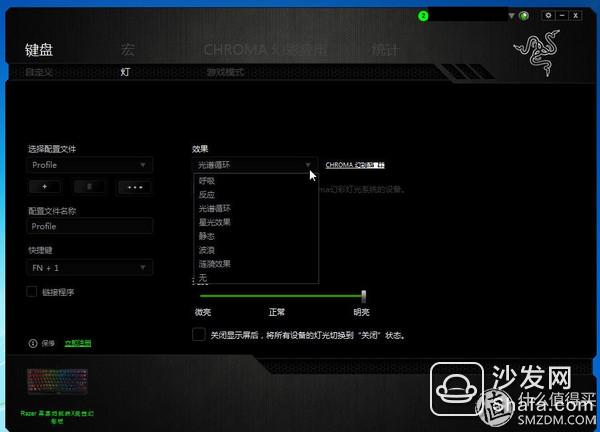The image size is (600, 432).
Task: Click the 配置文件名称 Profile text field
Action: 90,226
